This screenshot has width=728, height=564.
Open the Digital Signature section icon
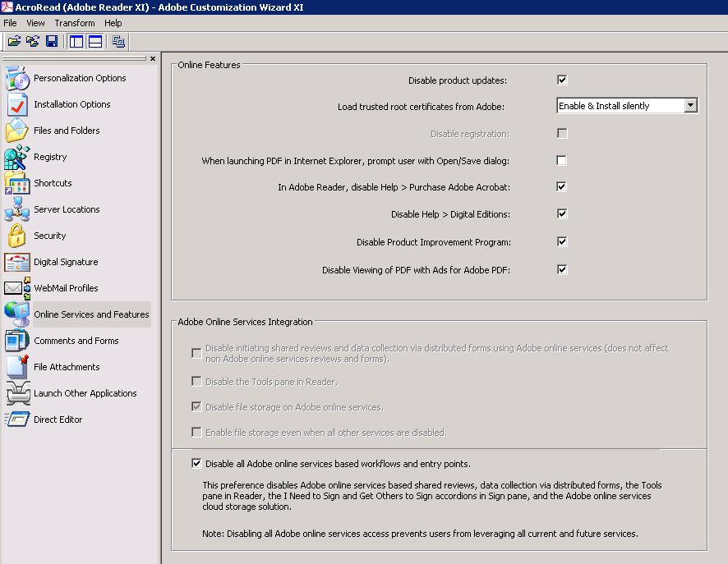(x=16, y=262)
